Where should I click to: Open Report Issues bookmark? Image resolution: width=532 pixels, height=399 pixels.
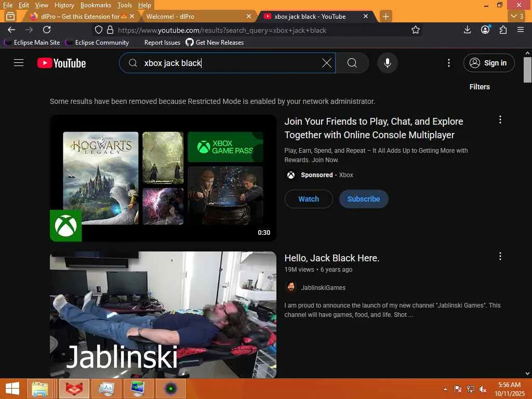(162, 43)
